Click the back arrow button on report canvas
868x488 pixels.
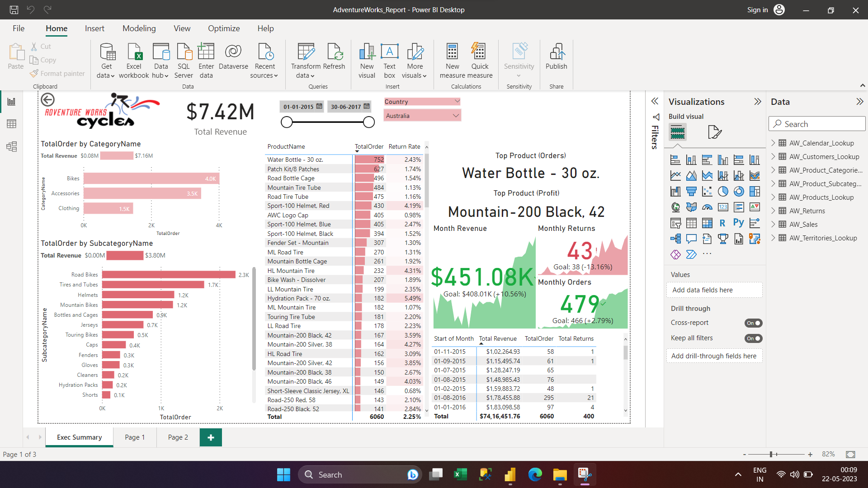click(x=47, y=99)
